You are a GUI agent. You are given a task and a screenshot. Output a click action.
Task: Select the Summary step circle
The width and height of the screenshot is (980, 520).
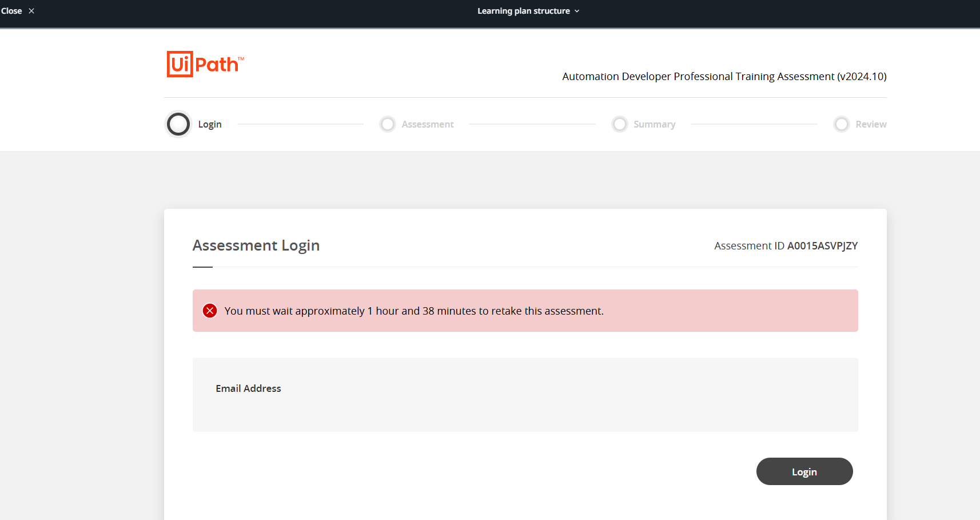[x=620, y=124]
